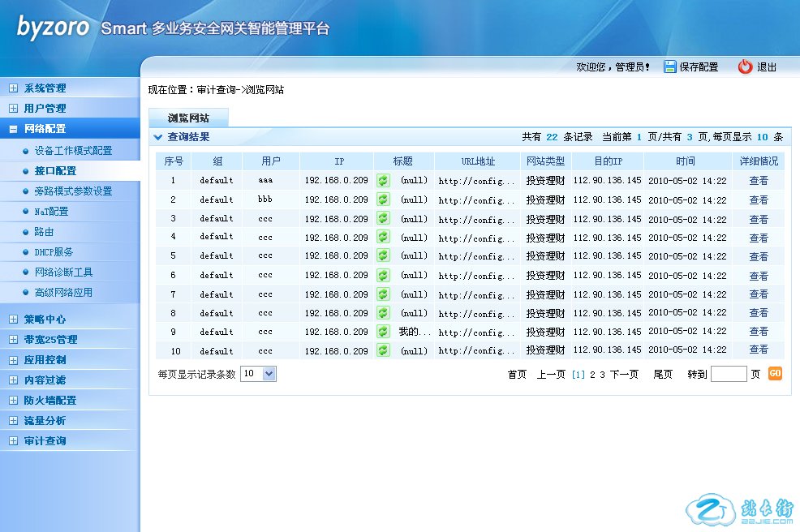
Task: Open the NAT配置 sidebar item
Action: pyautogui.click(x=51, y=212)
